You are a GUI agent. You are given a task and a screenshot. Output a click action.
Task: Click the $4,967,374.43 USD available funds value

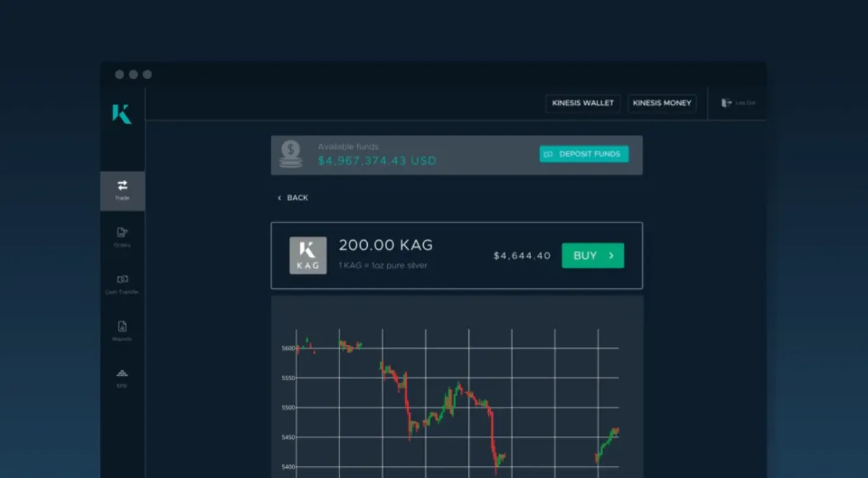click(x=377, y=161)
